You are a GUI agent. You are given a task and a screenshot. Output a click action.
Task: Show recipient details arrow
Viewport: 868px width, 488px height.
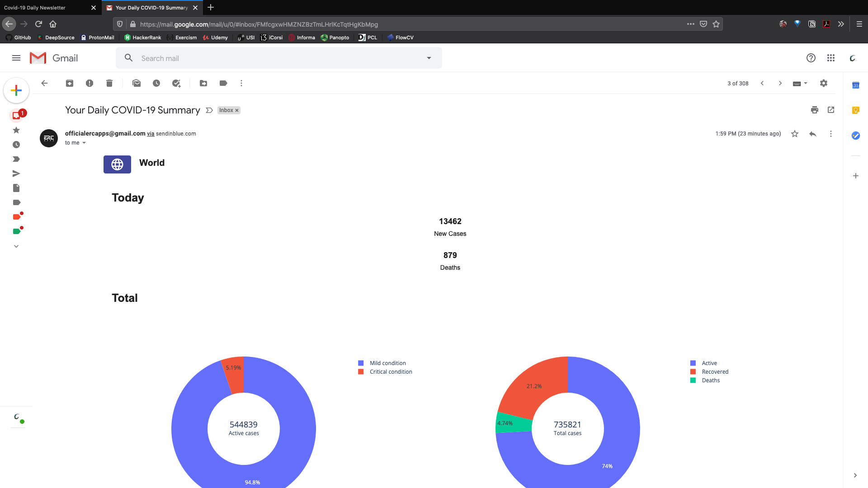tap(84, 143)
